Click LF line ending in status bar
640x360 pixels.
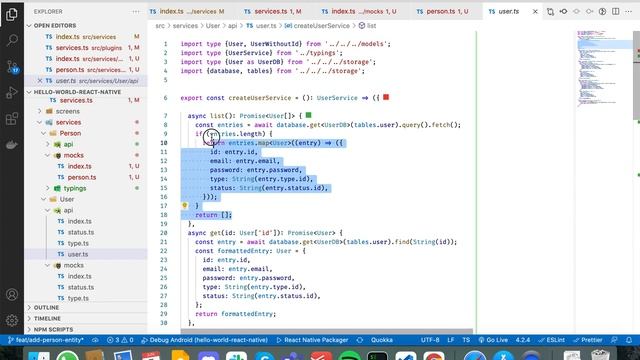click(451, 340)
